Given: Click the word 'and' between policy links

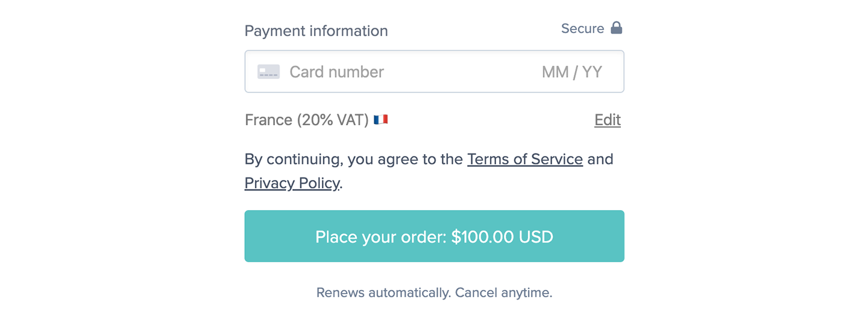Looking at the screenshot, I should click(x=600, y=159).
